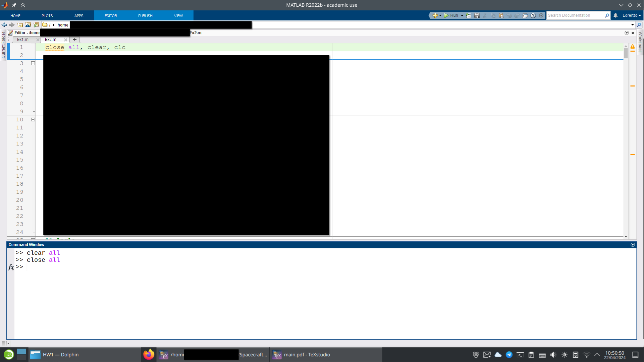Add a new editor tab with plus button
Viewport: 644px width, 362px height.
pos(75,40)
